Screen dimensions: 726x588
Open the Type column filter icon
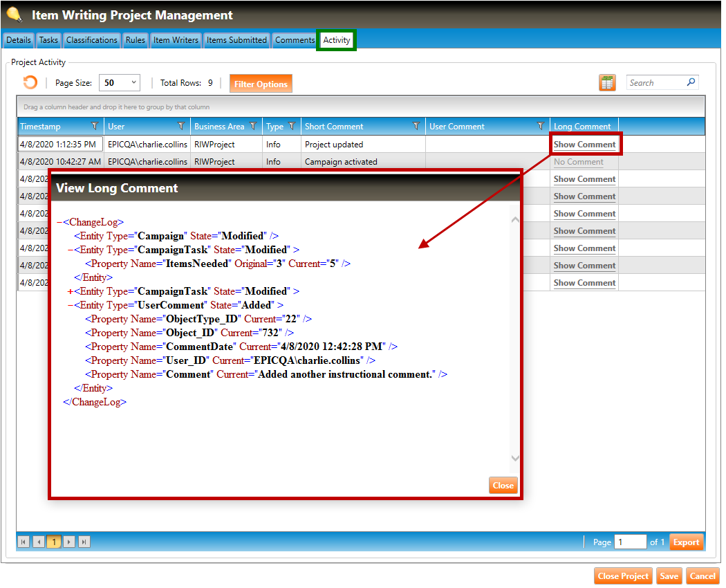tap(292, 127)
